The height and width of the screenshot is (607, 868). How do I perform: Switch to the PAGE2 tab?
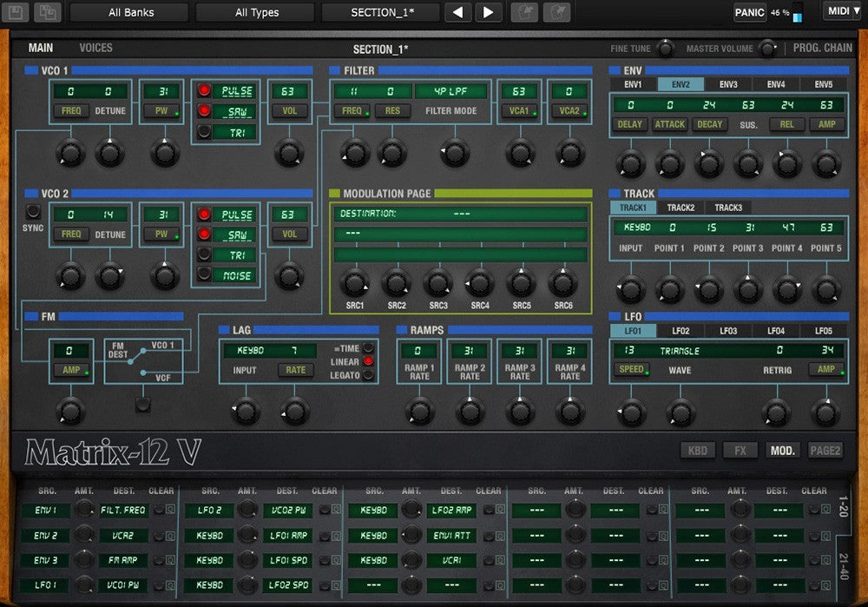[825, 451]
